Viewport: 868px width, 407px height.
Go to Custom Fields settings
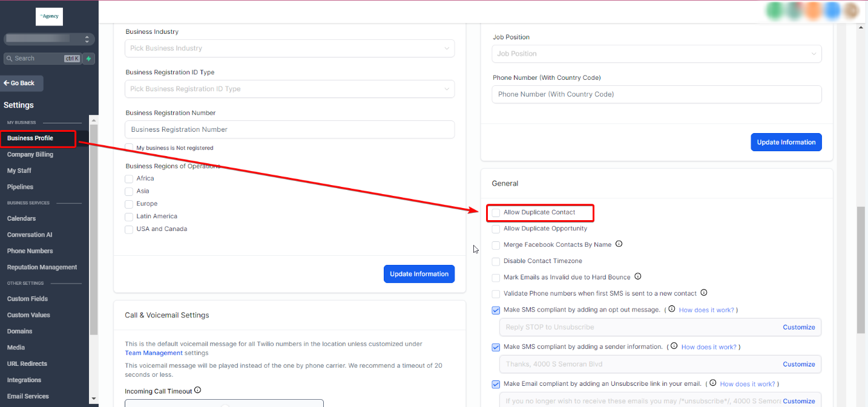click(x=27, y=299)
